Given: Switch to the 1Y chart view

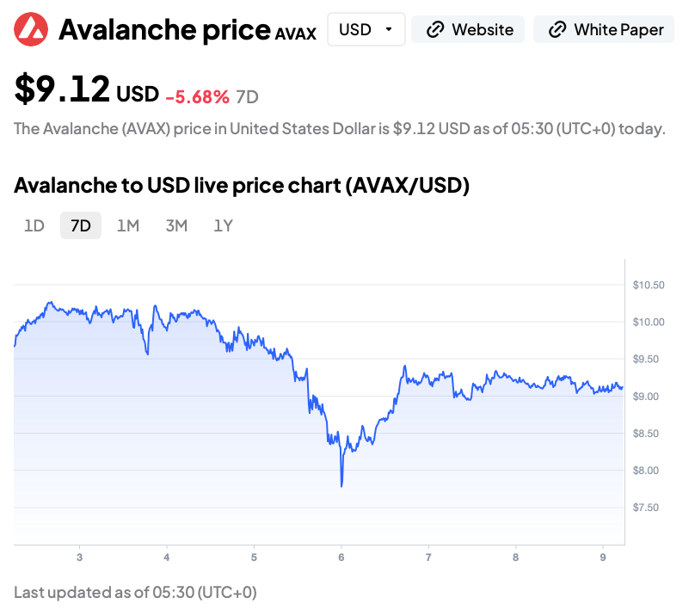Looking at the screenshot, I should (224, 226).
